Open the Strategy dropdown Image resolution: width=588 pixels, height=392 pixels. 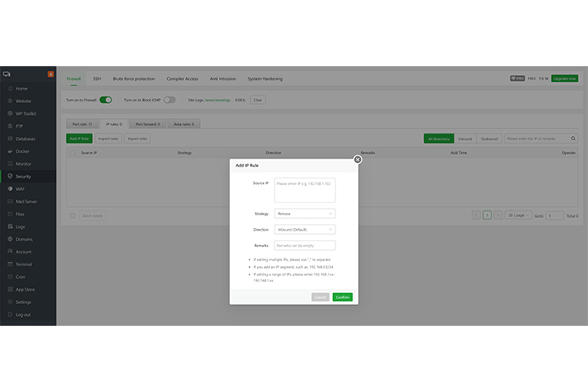click(x=305, y=214)
